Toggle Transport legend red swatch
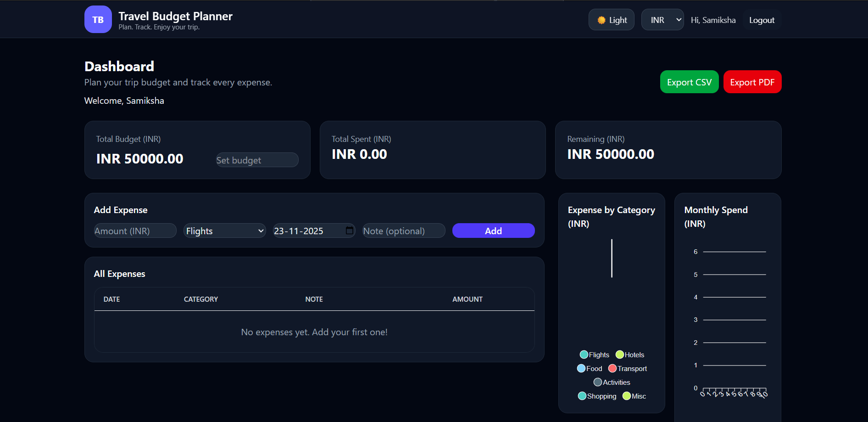Screen dimensions: 868x422 pos(612,368)
